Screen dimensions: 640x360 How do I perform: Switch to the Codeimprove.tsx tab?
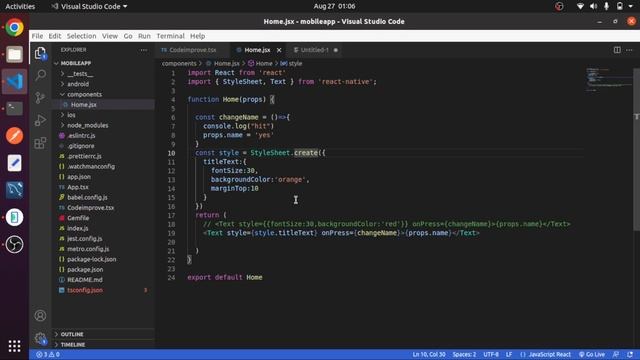pyautogui.click(x=193, y=50)
